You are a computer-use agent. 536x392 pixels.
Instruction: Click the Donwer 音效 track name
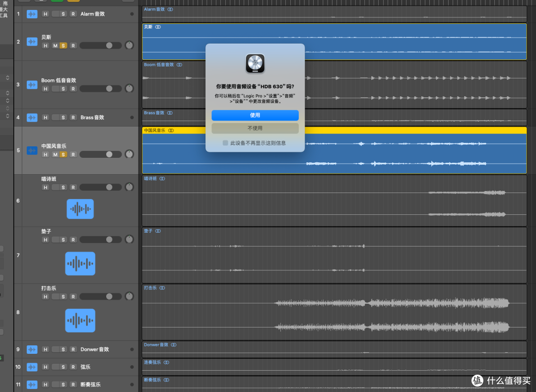(95, 349)
